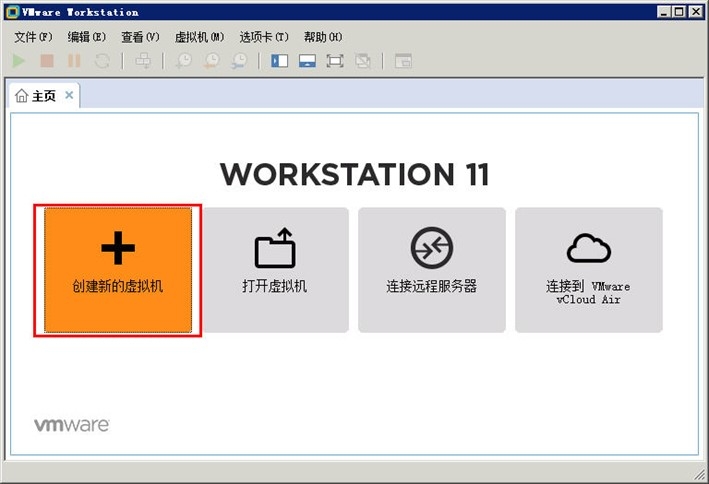Click the Unity mode toolbar icon
This screenshot has height=484, width=709.
(x=363, y=61)
